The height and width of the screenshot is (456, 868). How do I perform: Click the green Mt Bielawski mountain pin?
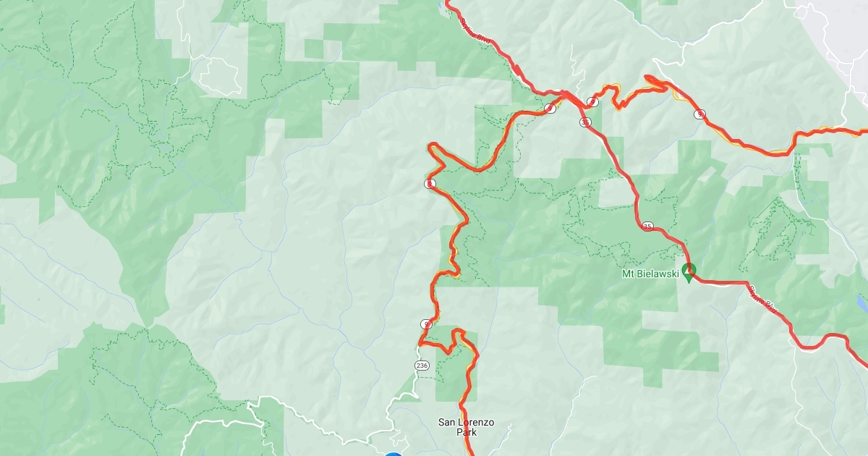pyautogui.click(x=689, y=273)
